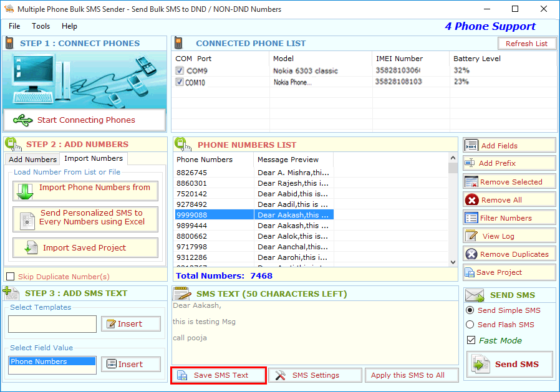Select the row with number 9899444
Image resolution: width=560 pixels, height=392 pixels.
click(254, 226)
